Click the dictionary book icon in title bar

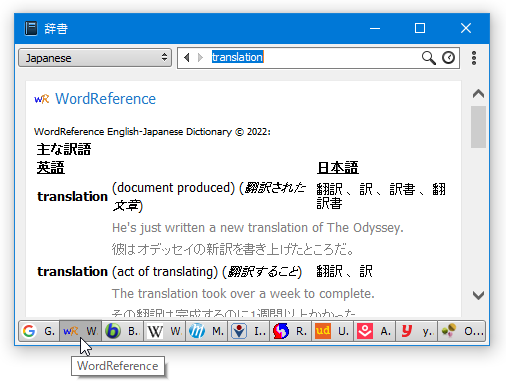[x=31, y=28]
